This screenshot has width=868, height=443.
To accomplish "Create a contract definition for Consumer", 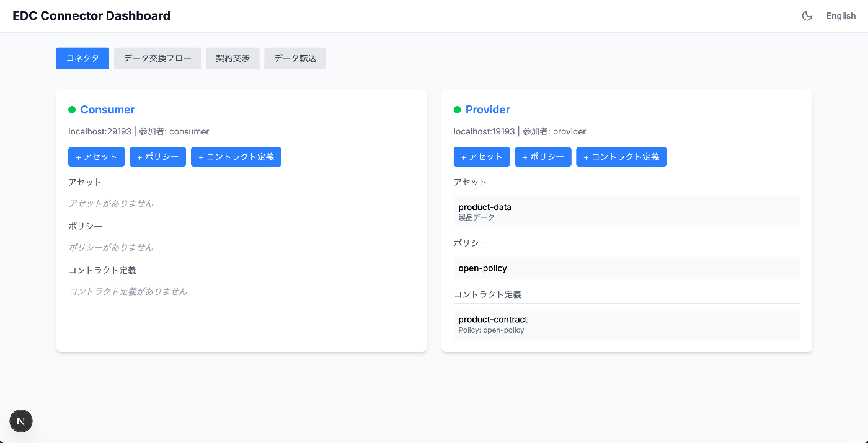I will 236,157.
